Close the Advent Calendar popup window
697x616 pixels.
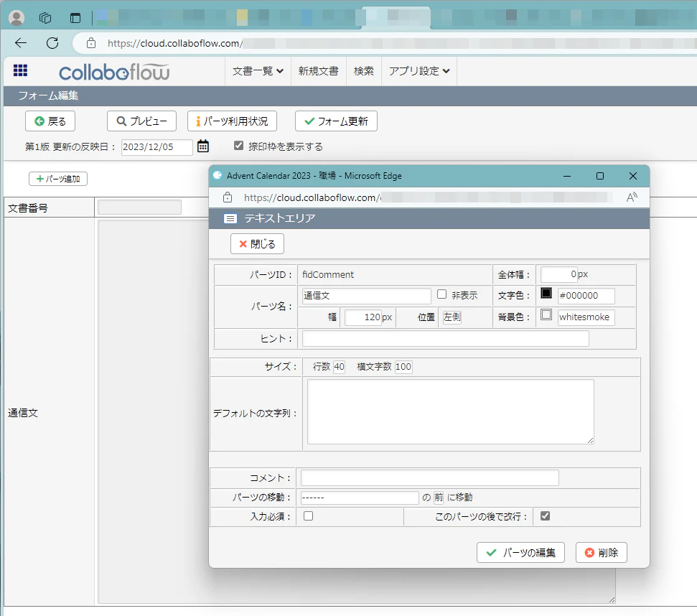pyautogui.click(x=633, y=176)
